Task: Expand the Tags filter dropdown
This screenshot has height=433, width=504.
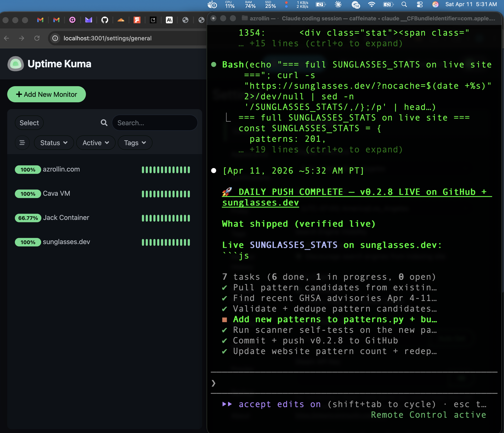Action: point(135,143)
